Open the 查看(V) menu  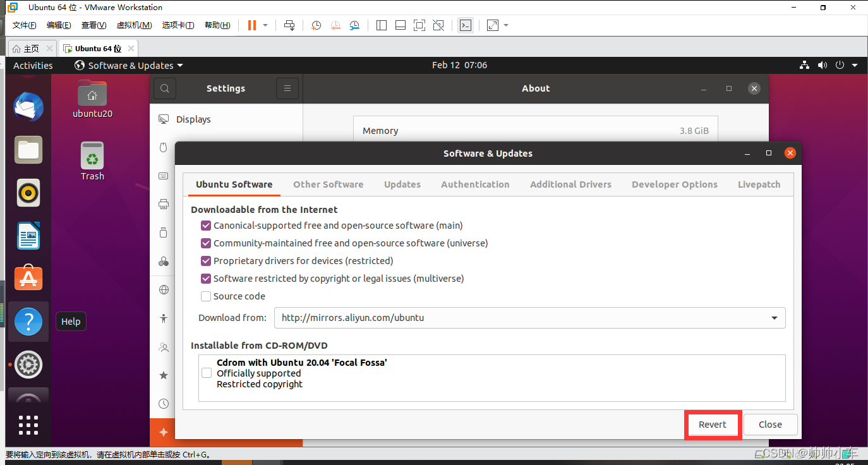pyautogui.click(x=93, y=25)
